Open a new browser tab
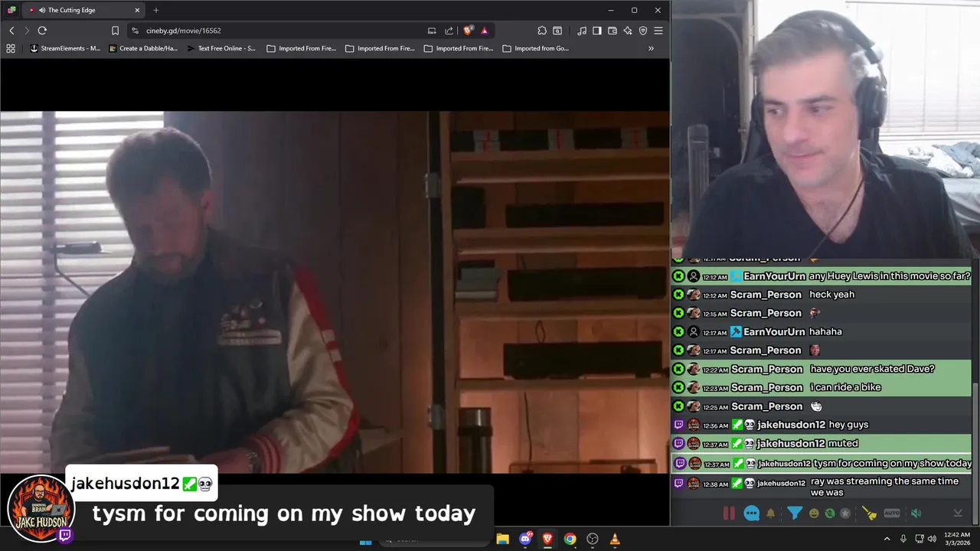Screen dimensions: 980x551 tap(156, 10)
